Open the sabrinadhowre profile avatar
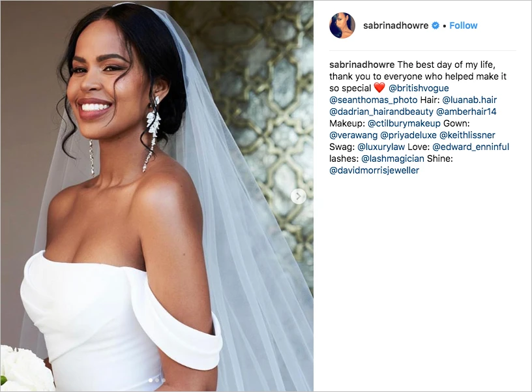 tap(342, 25)
